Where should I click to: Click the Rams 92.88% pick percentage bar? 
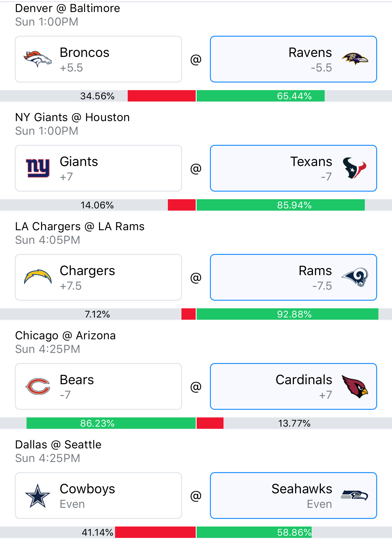[x=287, y=314]
